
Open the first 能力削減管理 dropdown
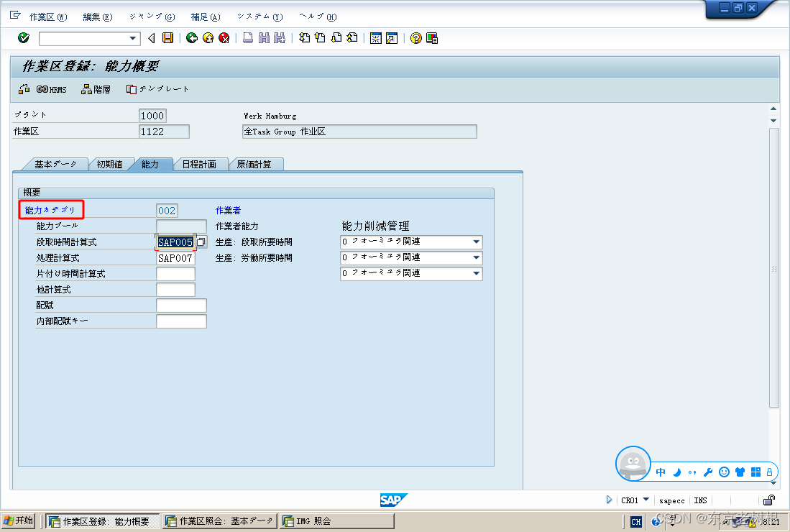[476, 242]
